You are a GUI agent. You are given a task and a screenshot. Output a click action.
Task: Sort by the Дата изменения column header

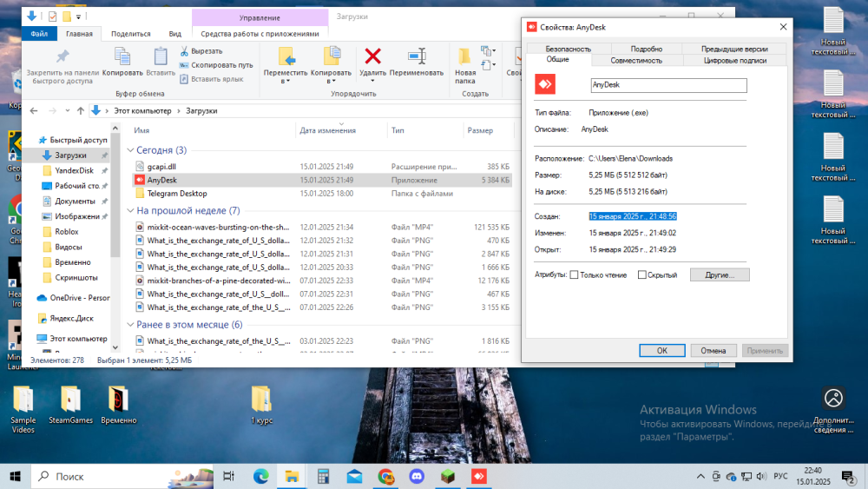click(x=328, y=130)
